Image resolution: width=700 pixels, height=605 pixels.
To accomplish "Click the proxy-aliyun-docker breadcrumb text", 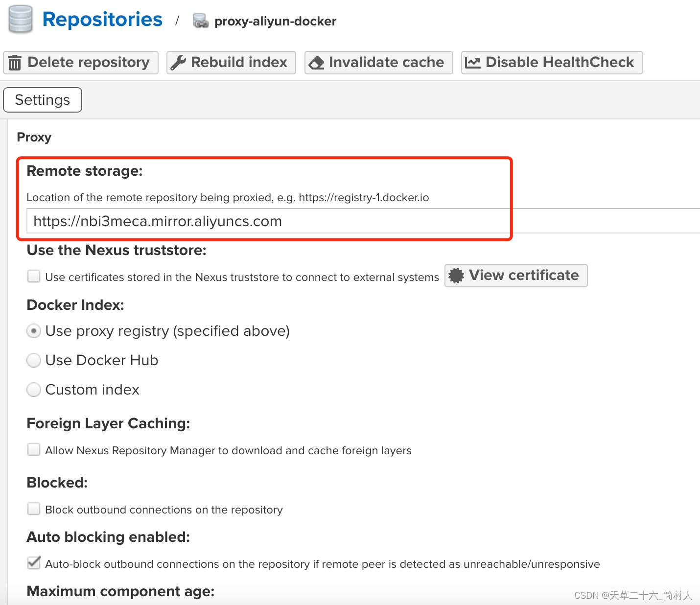I will point(276,21).
